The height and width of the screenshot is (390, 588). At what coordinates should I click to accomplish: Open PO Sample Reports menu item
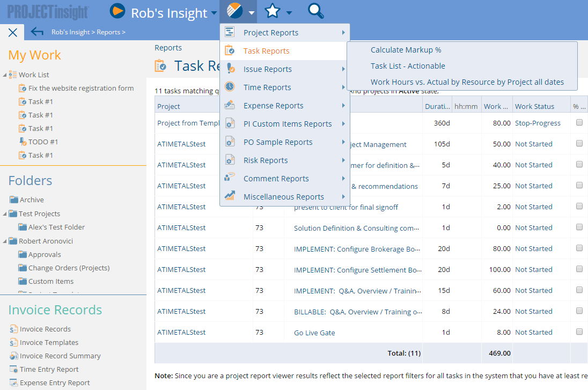285,142
